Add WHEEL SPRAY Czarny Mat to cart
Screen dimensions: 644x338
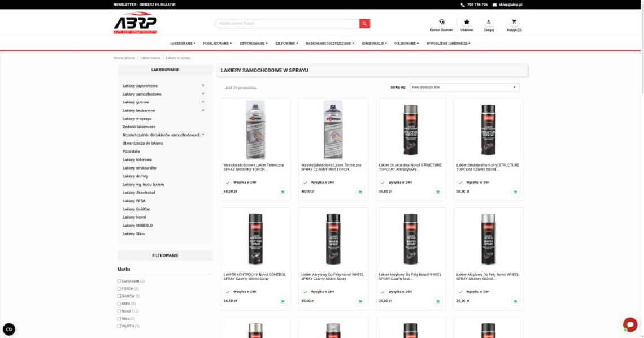tap(438, 301)
